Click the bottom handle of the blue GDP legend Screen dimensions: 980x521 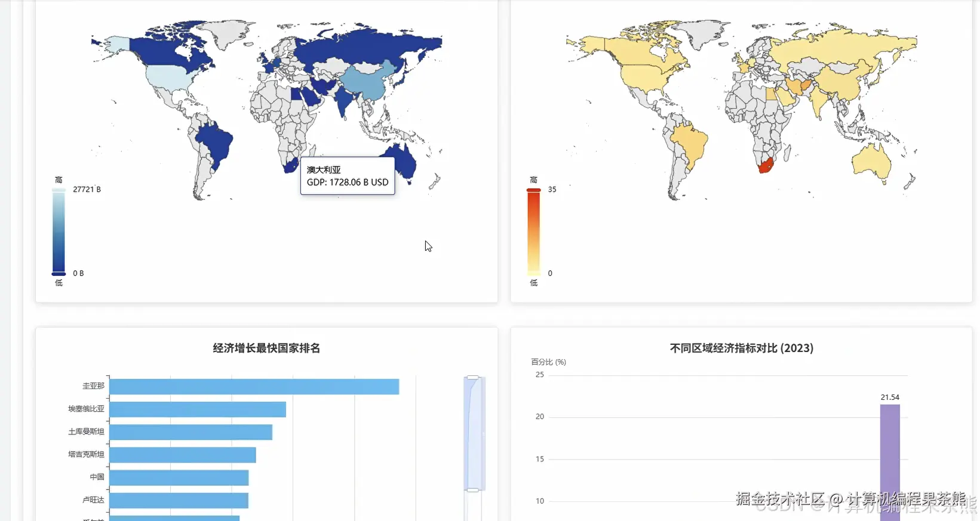tap(59, 273)
